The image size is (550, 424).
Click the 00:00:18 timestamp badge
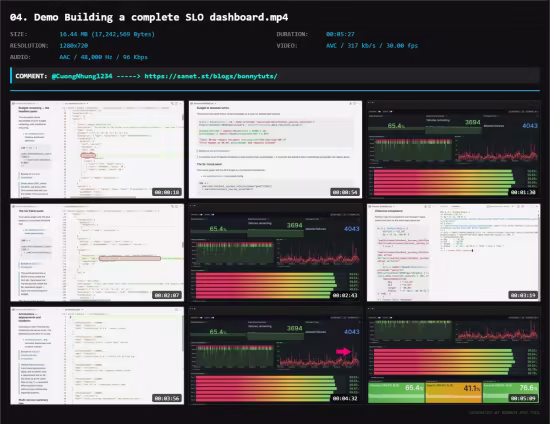click(167, 192)
